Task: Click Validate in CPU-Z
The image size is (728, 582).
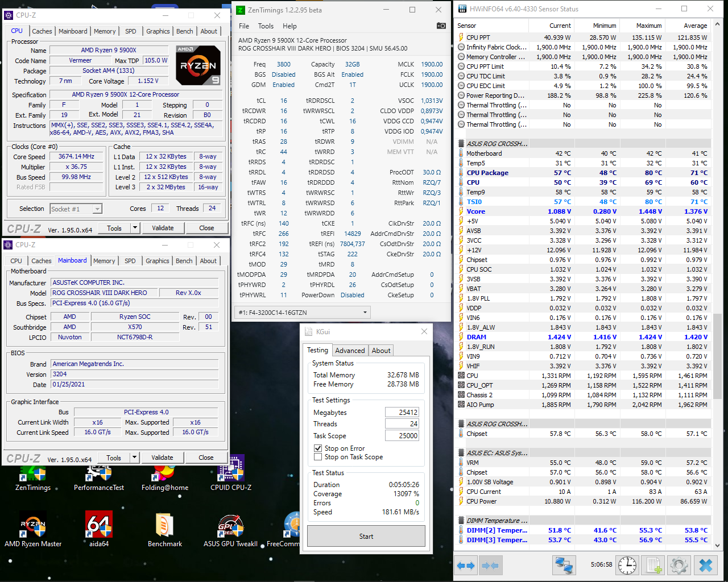Action: [163, 227]
